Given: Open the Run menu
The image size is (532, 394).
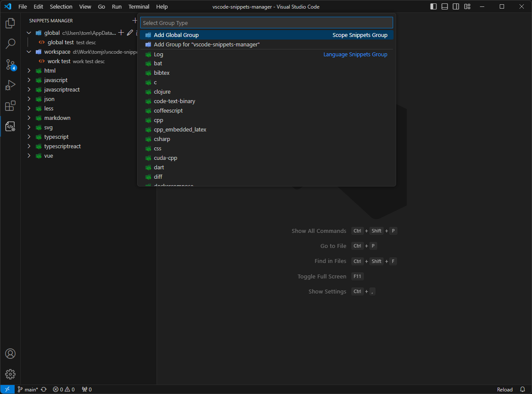Looking at the screenshot, I should coord(117,6).
